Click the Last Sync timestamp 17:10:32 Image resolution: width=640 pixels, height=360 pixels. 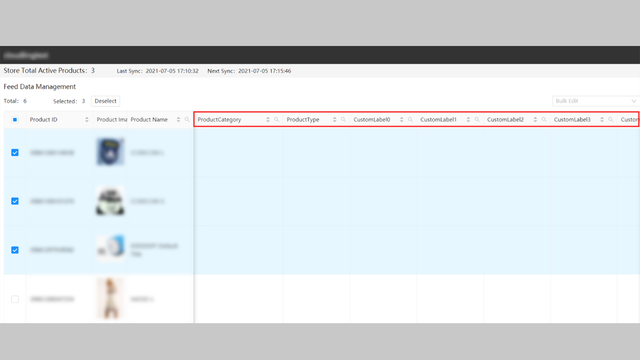[172, 71]
